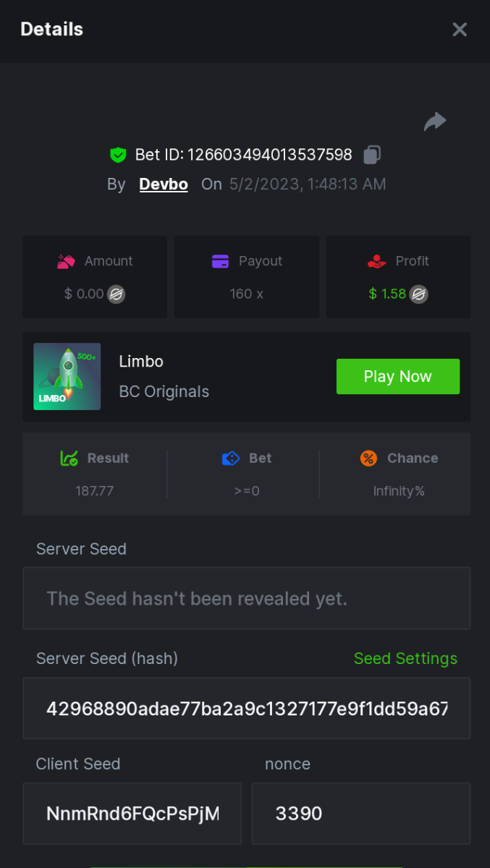Screen dimensions: 490x868
Task: Click the Amount money bag icon
Action: coord(67,262)
